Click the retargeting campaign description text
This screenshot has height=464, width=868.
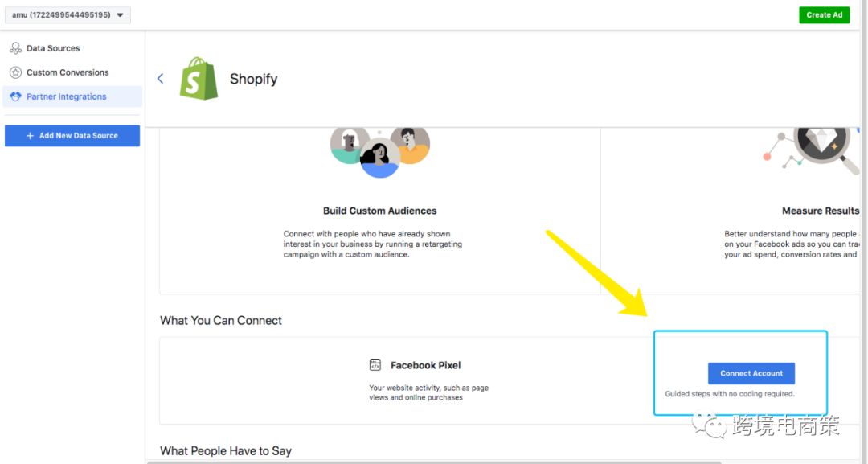[x=373, y=244]
